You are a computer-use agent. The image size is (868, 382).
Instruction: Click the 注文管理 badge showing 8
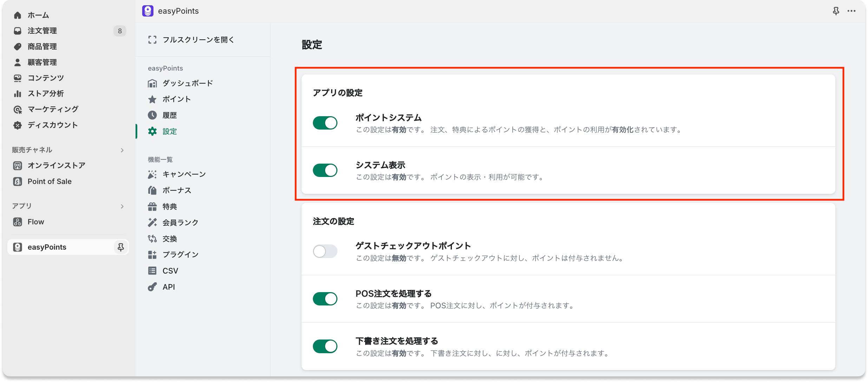click(120, 31)
